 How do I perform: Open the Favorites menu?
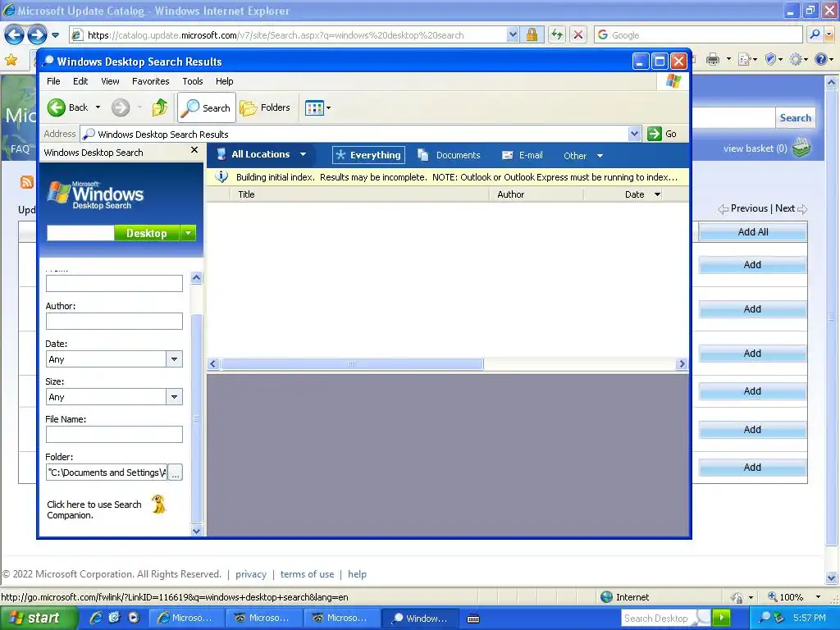click(151, 81)
